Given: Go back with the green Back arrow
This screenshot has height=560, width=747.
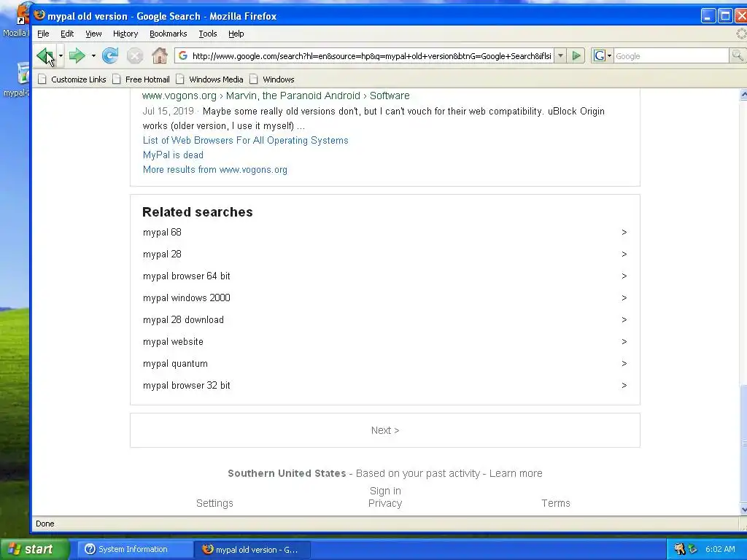Looking at the screenshot, I should click(x=44, y=55).
